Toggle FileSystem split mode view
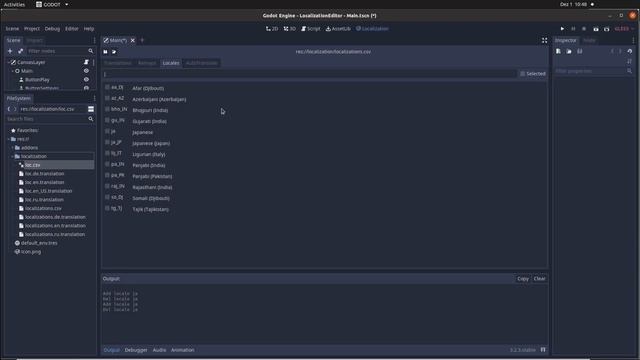Image resolution: width=640 pixels, height=360 pixels. coord(91,109)
